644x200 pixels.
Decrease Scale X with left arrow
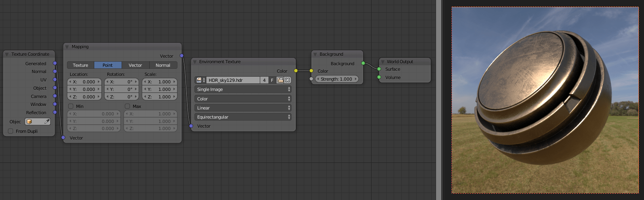(145, 82)
